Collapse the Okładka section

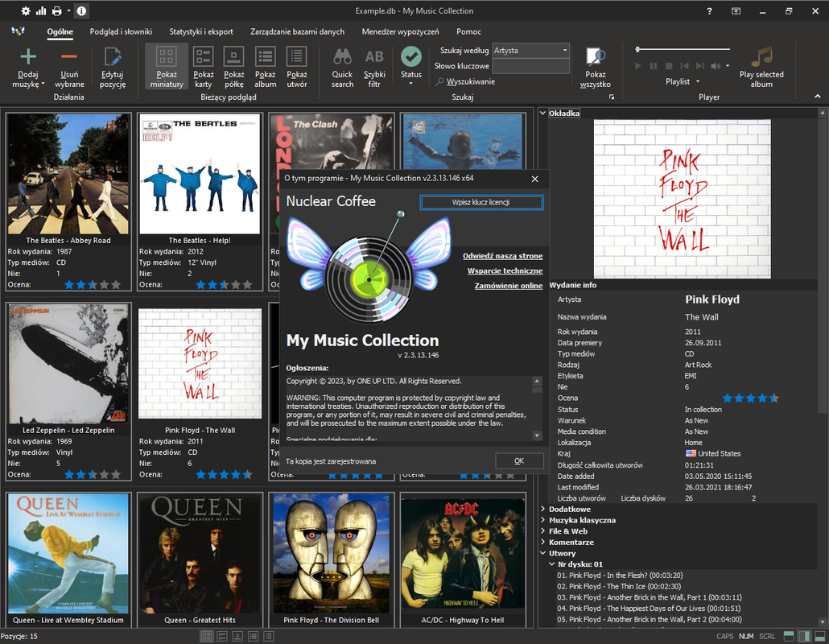(542, 113)
